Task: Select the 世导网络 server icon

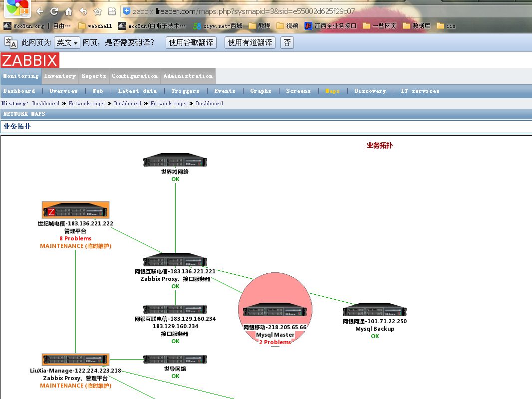Action: (175, 359)
